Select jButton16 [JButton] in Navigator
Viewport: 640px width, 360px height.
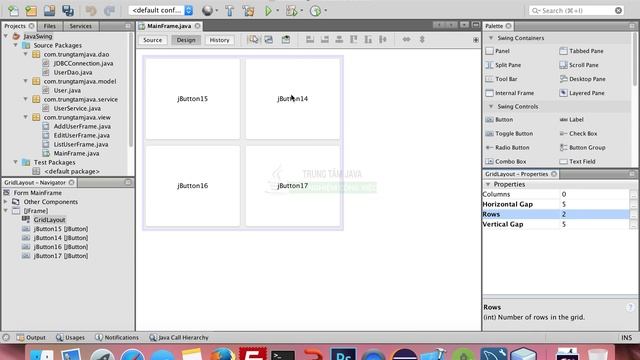[x=60, y=247]
